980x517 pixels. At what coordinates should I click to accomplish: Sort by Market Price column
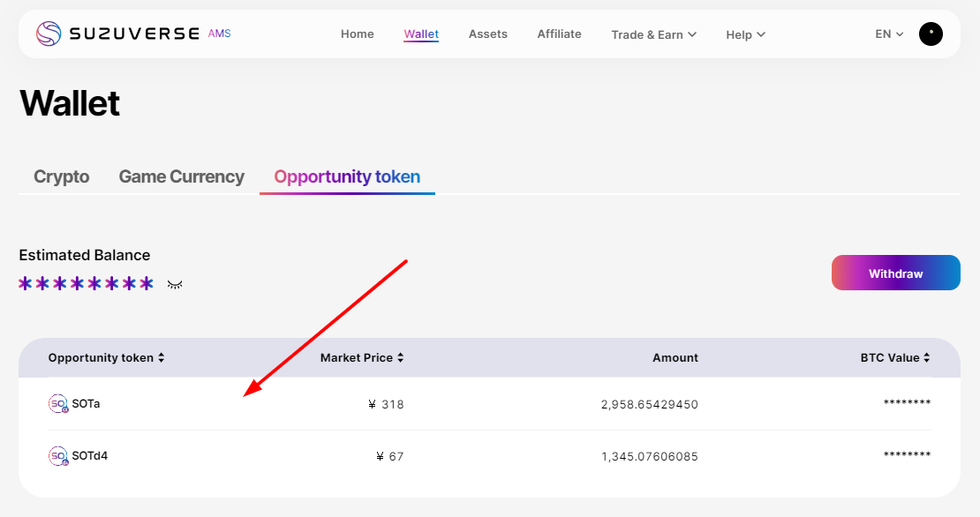[362, 358]
